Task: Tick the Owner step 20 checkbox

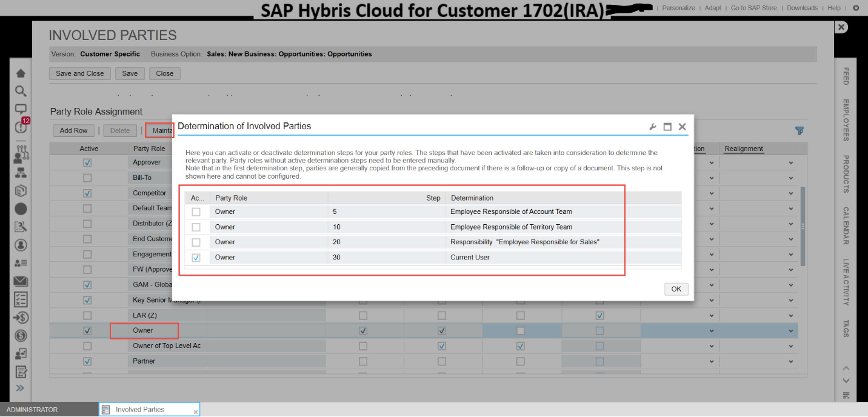Action: 196,242
